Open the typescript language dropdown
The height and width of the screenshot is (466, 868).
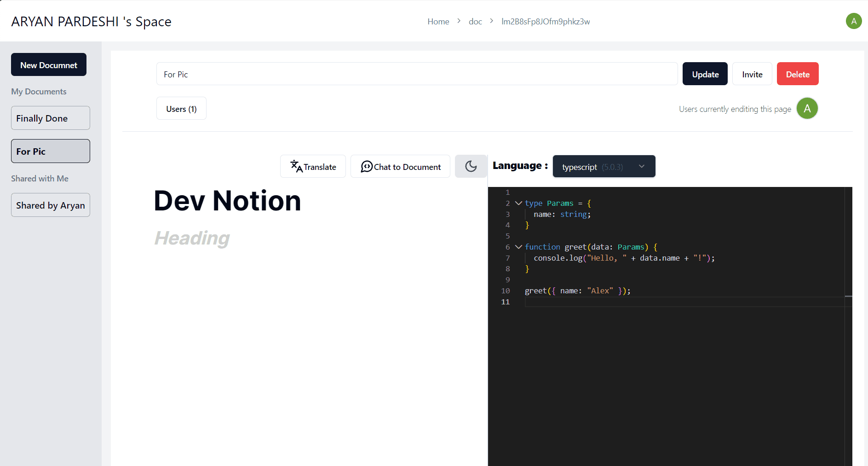point(604,167)
